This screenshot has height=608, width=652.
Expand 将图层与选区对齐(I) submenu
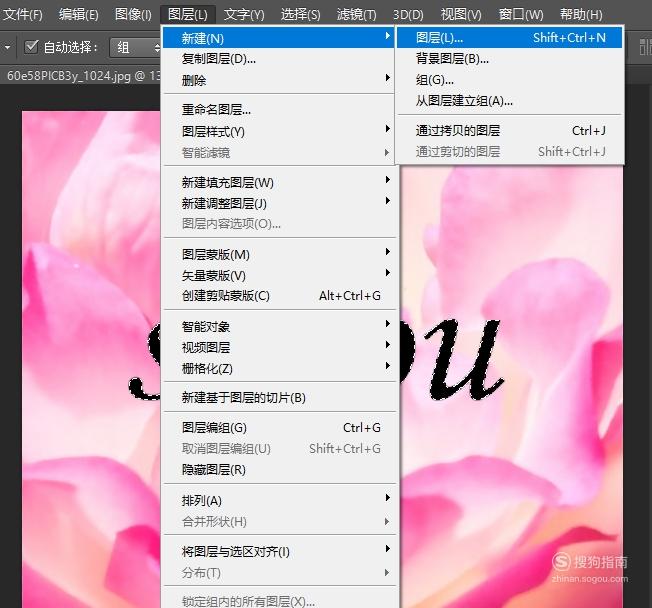click(x=278, y=551)
